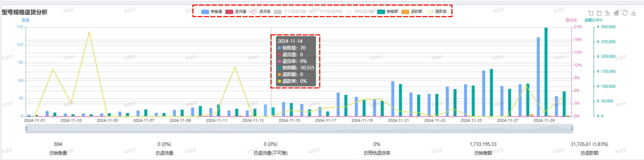This screenshot has width=644, height=160.
Task: Click left handle of date zoom slider
Action: pyautogui.click(x=26, y=129)
